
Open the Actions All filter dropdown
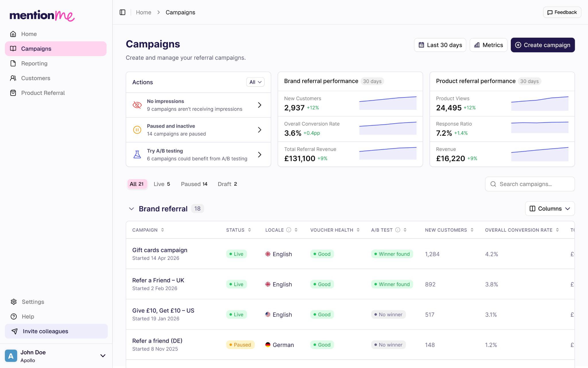click(x=255, y=82)
